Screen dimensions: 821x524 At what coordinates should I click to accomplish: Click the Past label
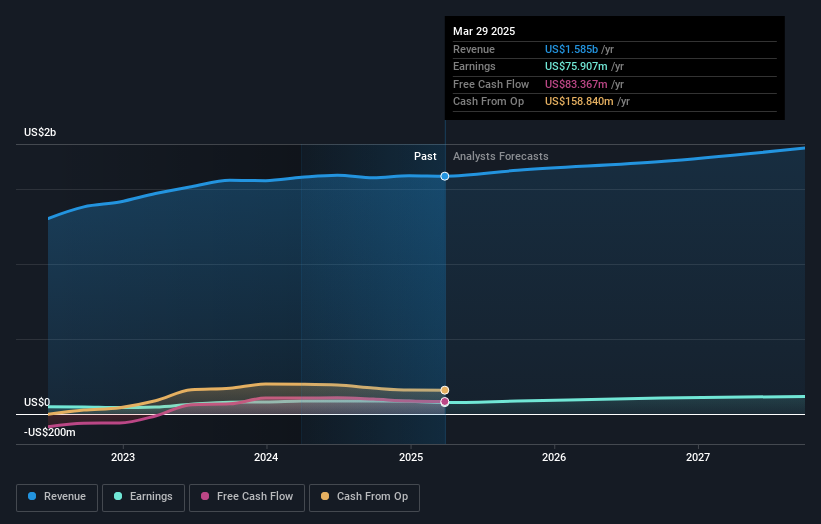tap(425, 157)
